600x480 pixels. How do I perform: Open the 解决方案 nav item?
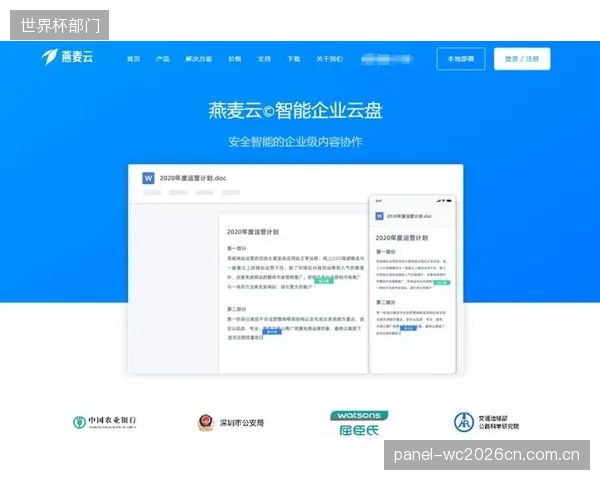pos(199,59)
